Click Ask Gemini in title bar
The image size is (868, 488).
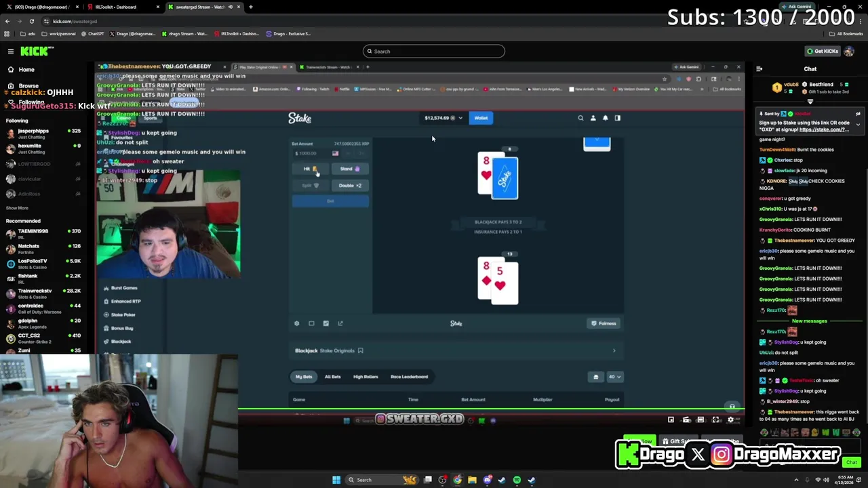point(796,7)
